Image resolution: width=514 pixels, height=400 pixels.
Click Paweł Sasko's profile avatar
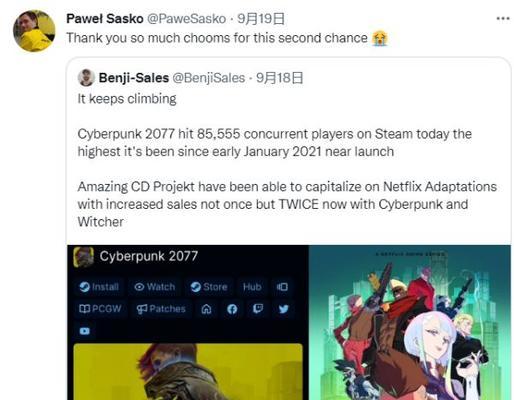34,31
